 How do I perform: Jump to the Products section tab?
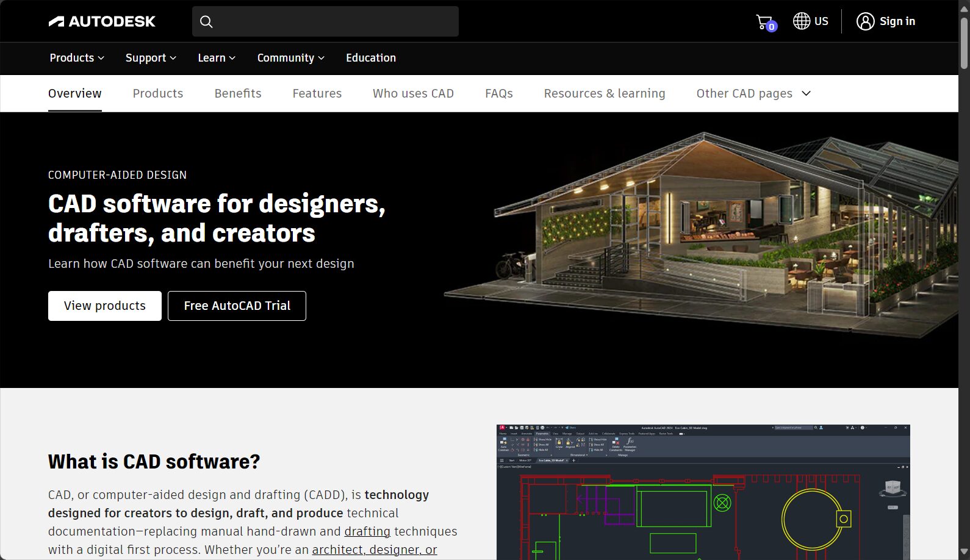tap(158, 93)
